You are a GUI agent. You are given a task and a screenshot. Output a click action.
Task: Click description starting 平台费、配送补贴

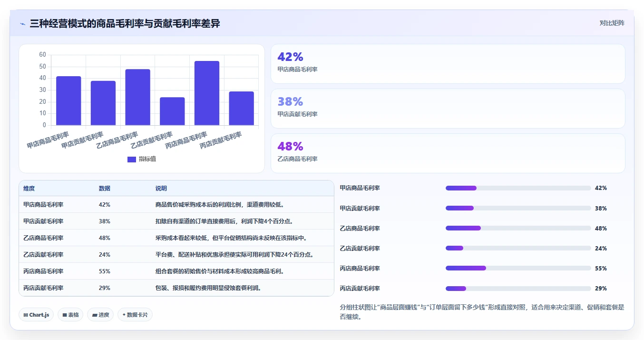click(x=234, y=254)
